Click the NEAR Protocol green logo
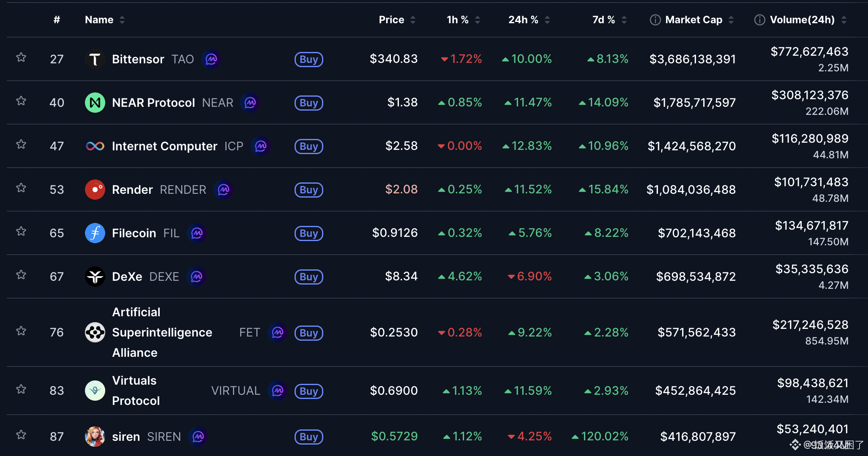Viewport: 868px width, 456px height. (x=95, y=103)
